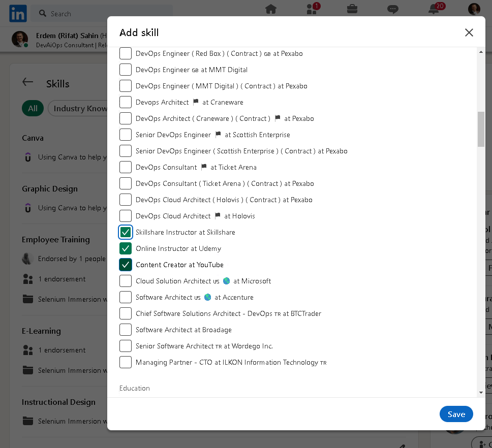Select the Industry Knowledge filter tab
Image resolution: width=492 pixels, height=448 pixels.
pyautogui.click(x=78, y=109)
